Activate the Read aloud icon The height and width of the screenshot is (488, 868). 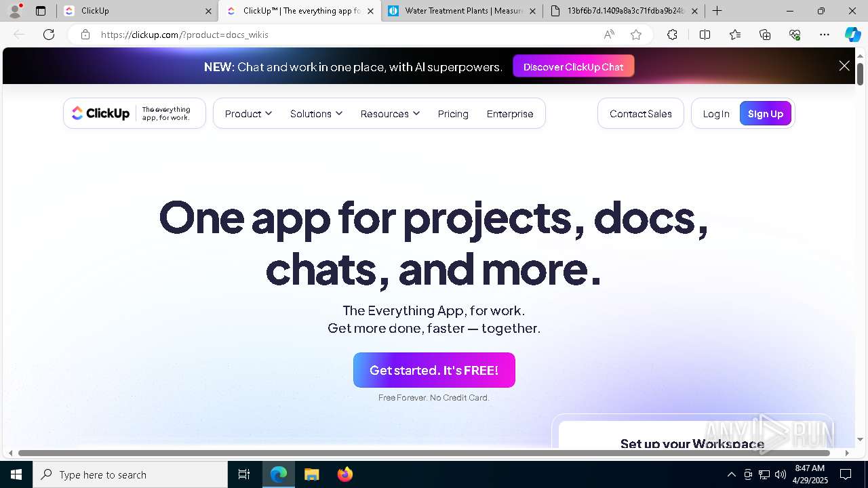(x=609, y=35)
